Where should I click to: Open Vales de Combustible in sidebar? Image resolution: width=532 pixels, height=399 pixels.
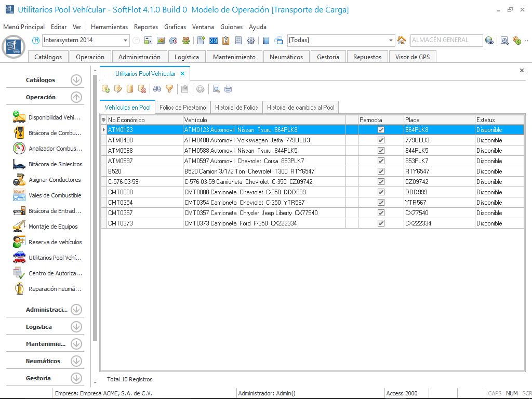[x=55, y=195]
